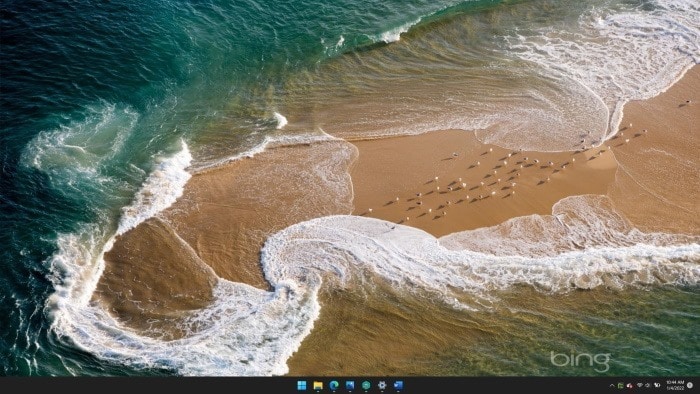The width and height of the screenshot is (700, 394).
Task: Open the taskbar clock and date
Action: [x=675, y=386]
